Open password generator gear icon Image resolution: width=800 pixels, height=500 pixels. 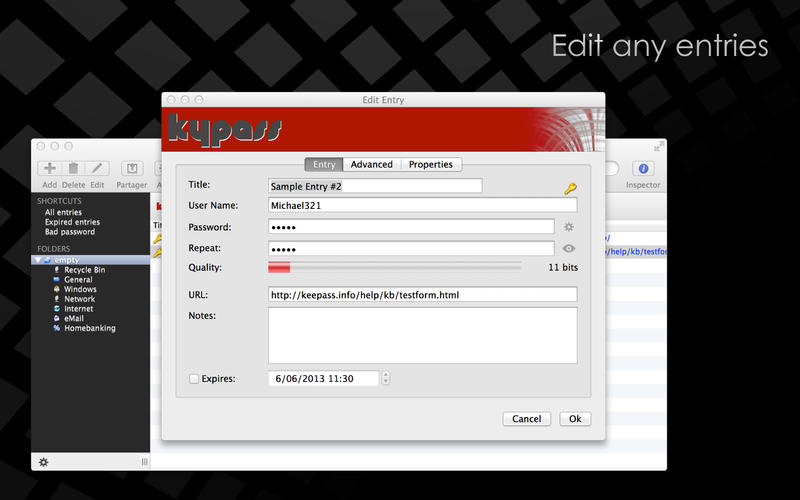point(569,227)
